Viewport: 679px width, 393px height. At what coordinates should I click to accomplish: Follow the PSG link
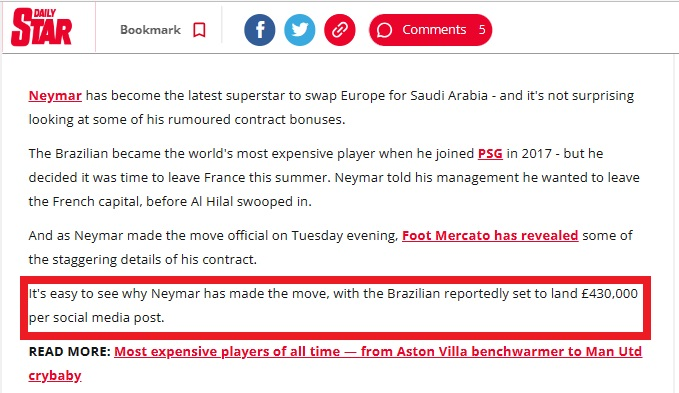coord(490,154)
